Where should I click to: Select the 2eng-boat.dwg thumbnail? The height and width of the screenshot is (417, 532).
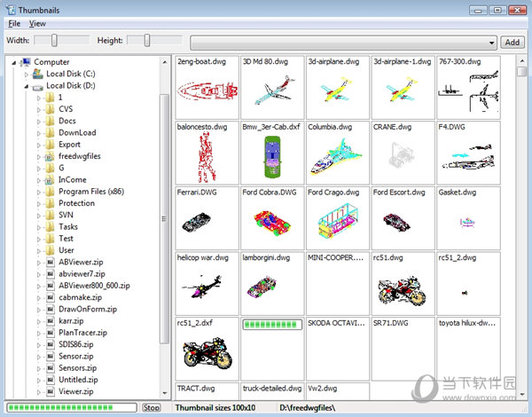coord(207,88)
